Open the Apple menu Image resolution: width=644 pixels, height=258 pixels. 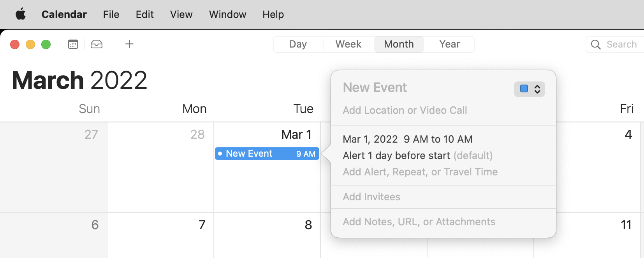[21, 14]
